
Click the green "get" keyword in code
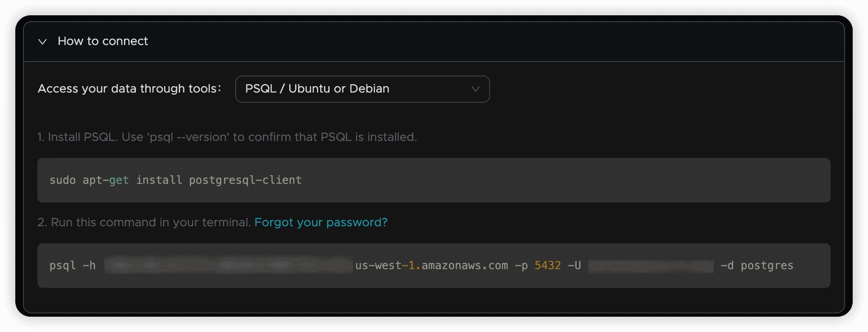coord(119,180)
